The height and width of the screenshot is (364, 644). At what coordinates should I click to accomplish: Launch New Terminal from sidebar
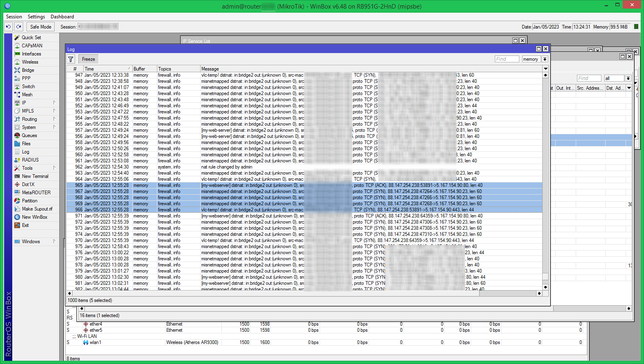point(35,176)
